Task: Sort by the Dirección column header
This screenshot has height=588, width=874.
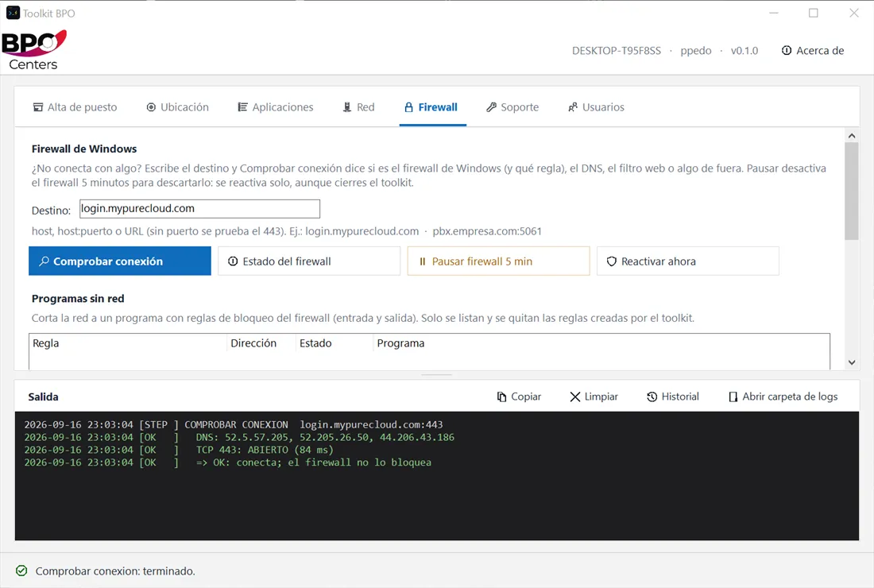Action: (x=261, y=343)
